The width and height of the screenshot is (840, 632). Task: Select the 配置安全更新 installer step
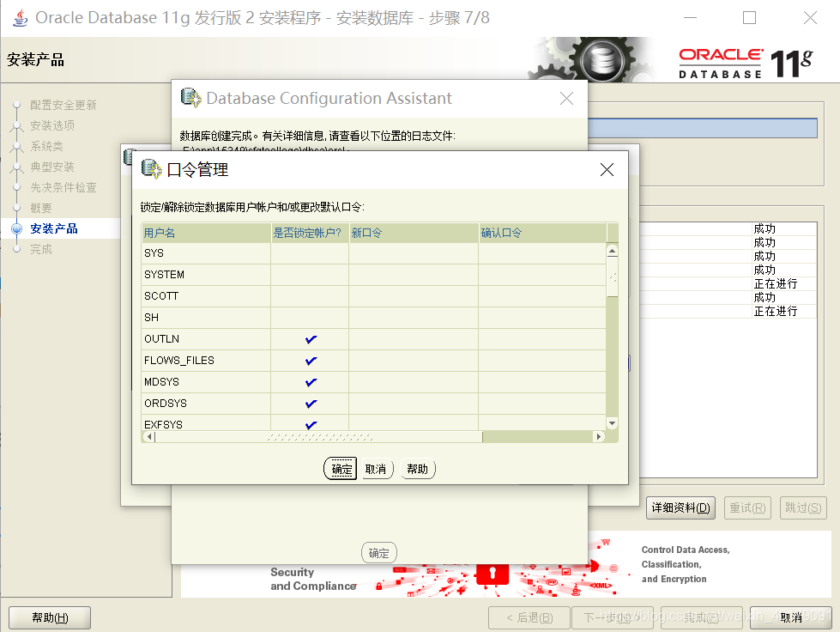(x=63, y=105)
